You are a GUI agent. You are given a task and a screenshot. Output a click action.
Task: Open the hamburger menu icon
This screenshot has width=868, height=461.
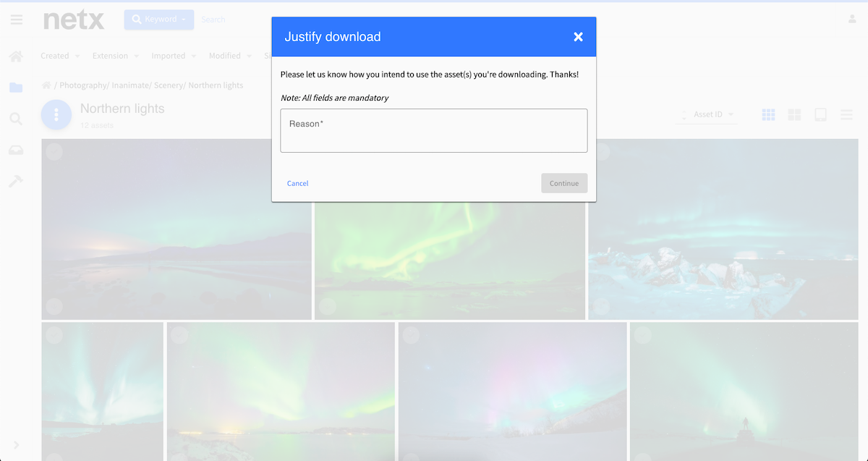pos(16,20)
